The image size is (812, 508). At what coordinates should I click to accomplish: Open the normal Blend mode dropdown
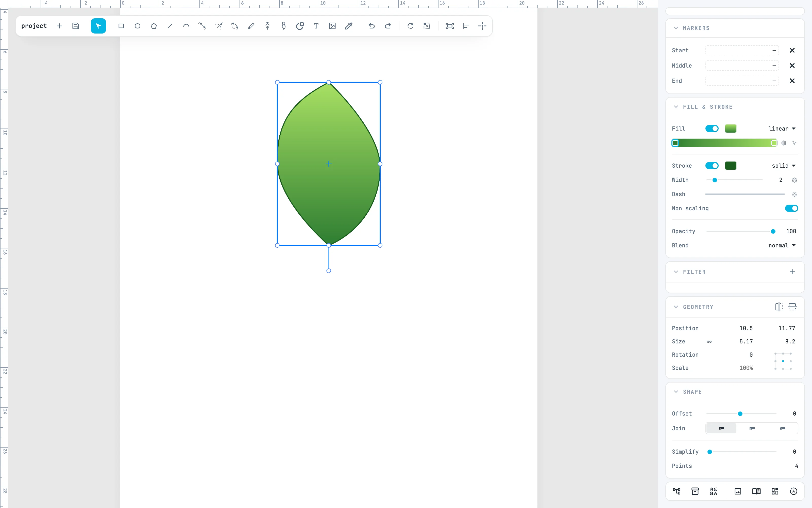(782, 246)
